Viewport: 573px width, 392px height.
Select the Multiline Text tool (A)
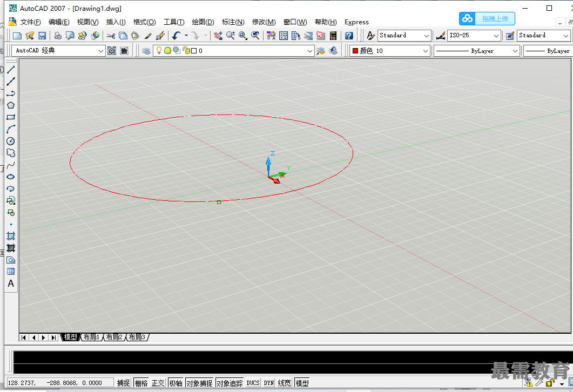coord(11,283)
